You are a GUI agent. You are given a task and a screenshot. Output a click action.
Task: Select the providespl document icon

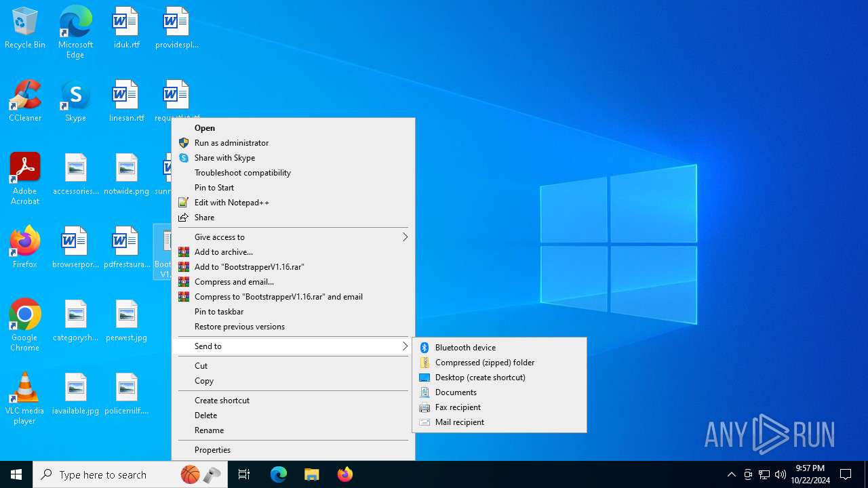click(176, 28)
